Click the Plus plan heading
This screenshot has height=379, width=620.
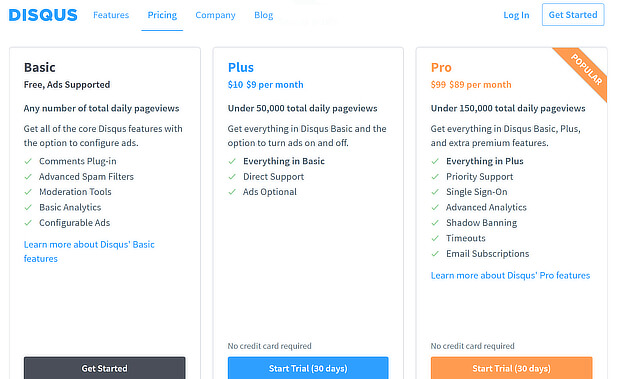pos(241,67)
